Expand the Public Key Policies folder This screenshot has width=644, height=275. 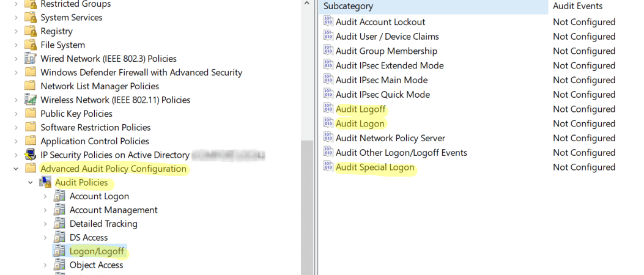[16, 114]
